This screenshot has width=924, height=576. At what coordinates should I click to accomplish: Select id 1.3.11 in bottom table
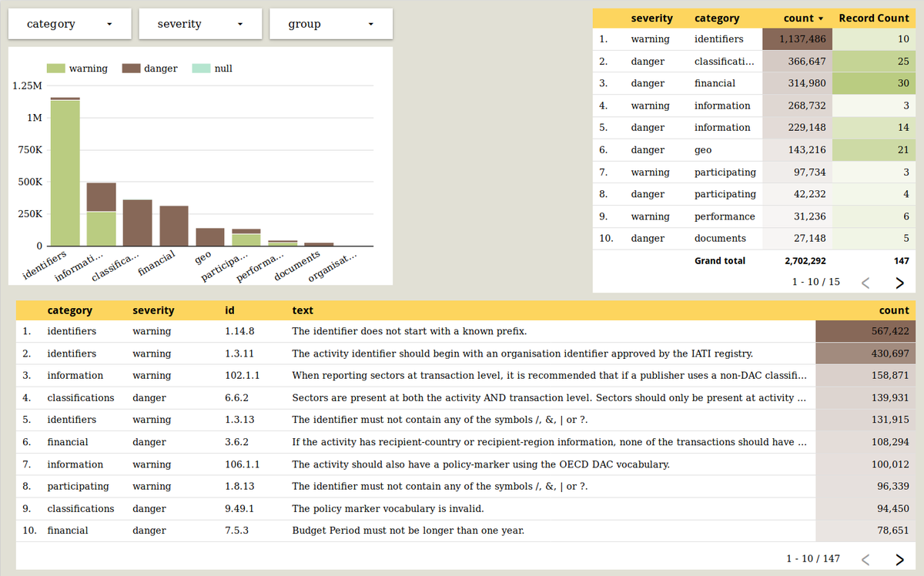coord(239,354)
